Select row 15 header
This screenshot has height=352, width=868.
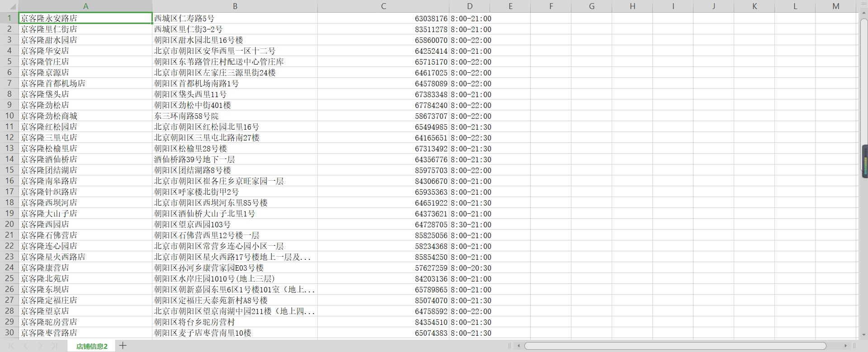9,170
